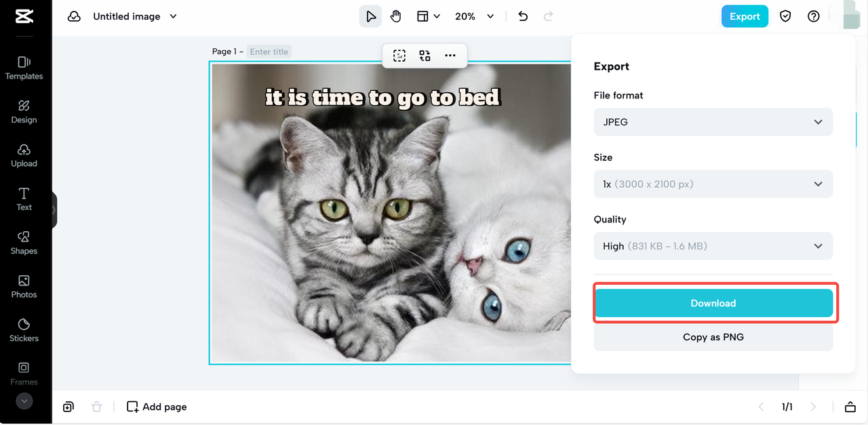Click the CapCut logo icon
This screenshot has width=868, height=425.
click(24, 16)
